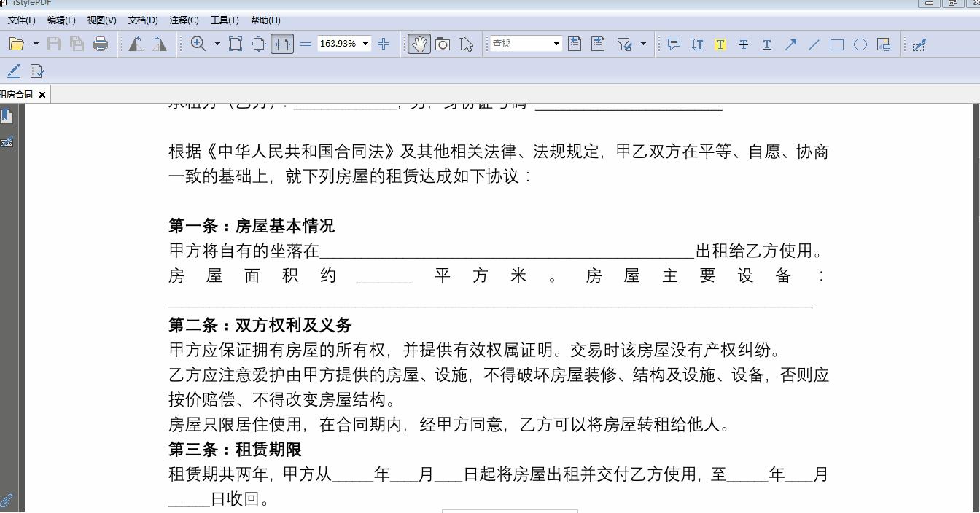This screenshot has height=513, width=980.
Task: Activate the Snapshot camera tool
Action: tap(442, 44)
